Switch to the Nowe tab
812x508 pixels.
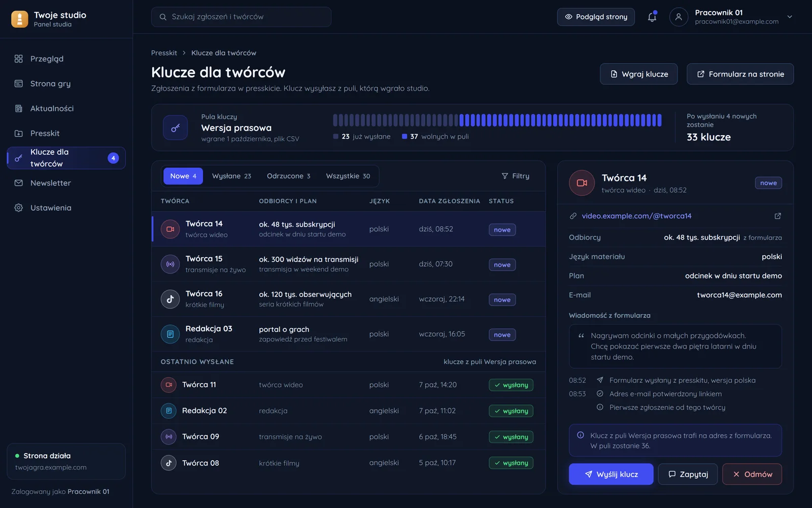coord(183,176)
